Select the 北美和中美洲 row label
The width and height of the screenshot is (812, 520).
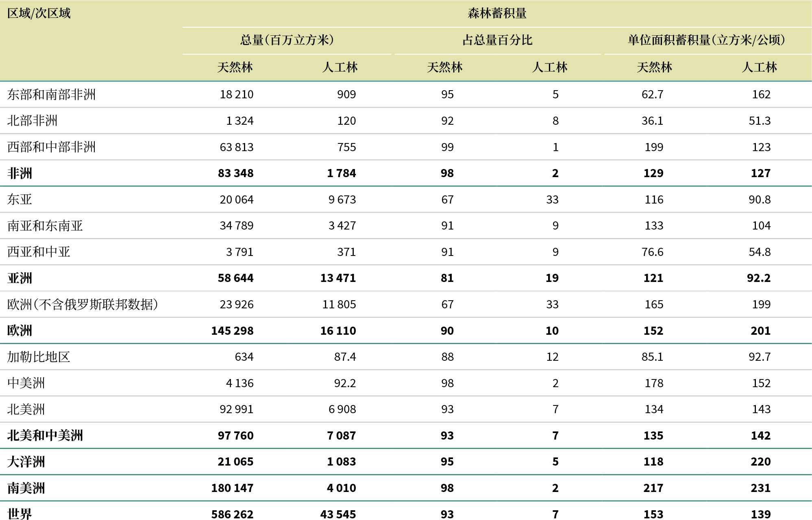click(45, 435)
